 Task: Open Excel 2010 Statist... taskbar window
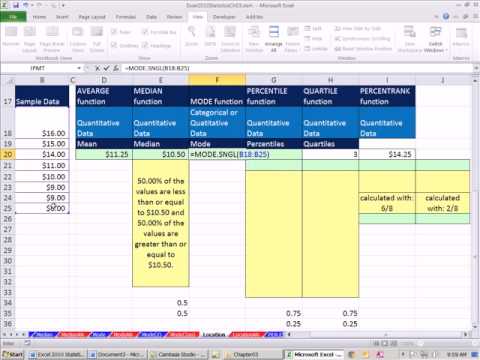[x=58, y=354]
